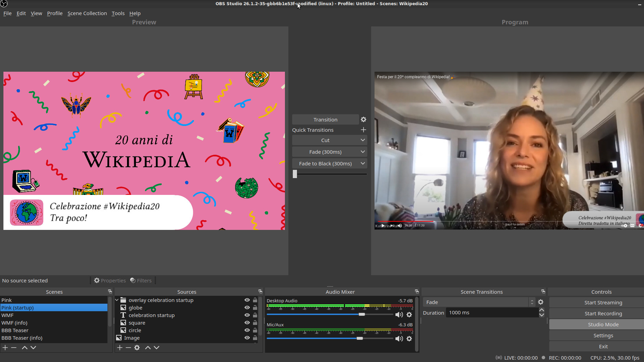This screenshot has width=644, height=362.
Task: Add a new source with plus icon
Action: point(120,348)
